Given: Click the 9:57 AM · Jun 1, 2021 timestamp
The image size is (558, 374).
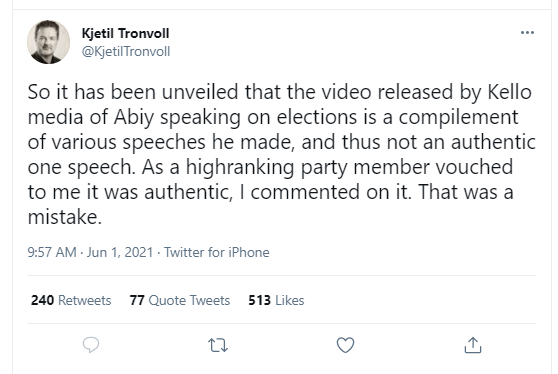Looking at the screenshot, I should click(90, 252).
